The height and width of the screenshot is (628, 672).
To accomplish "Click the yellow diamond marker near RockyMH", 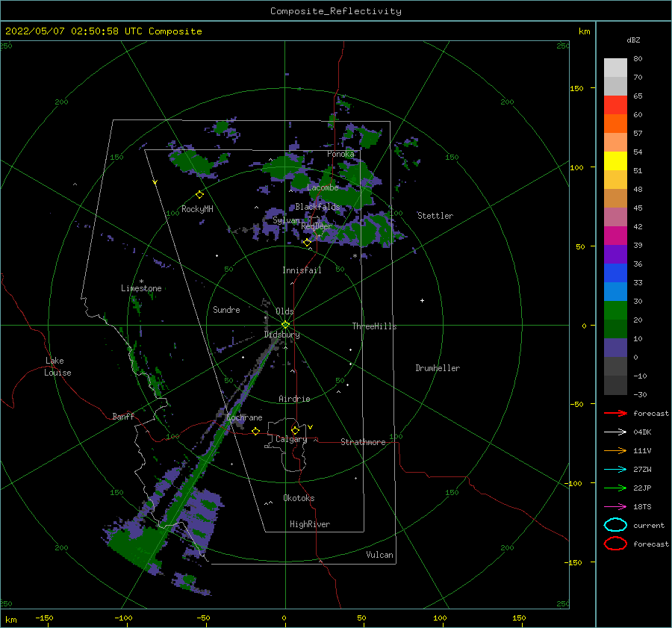I will [199, 195].
